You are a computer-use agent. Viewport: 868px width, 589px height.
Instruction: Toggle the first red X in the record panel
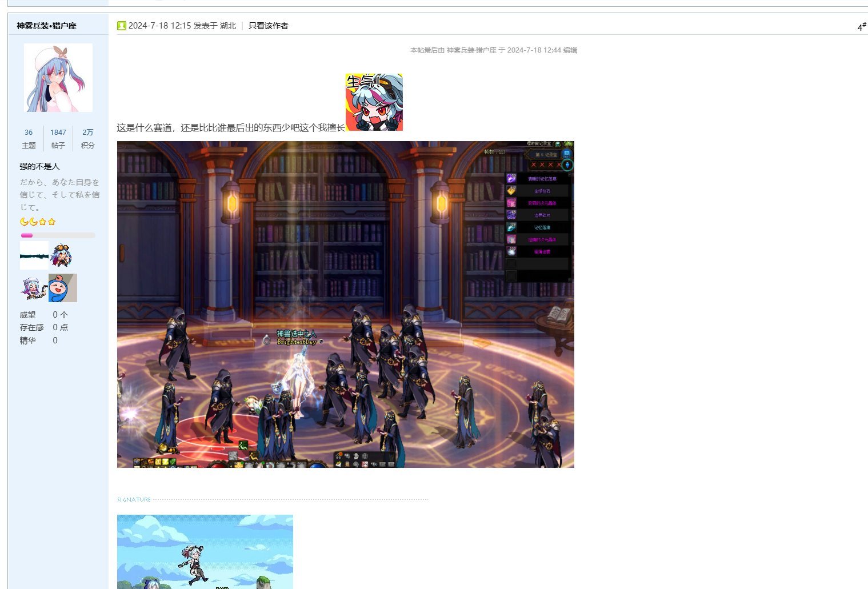pyautogui.click(x=533, y=165)
